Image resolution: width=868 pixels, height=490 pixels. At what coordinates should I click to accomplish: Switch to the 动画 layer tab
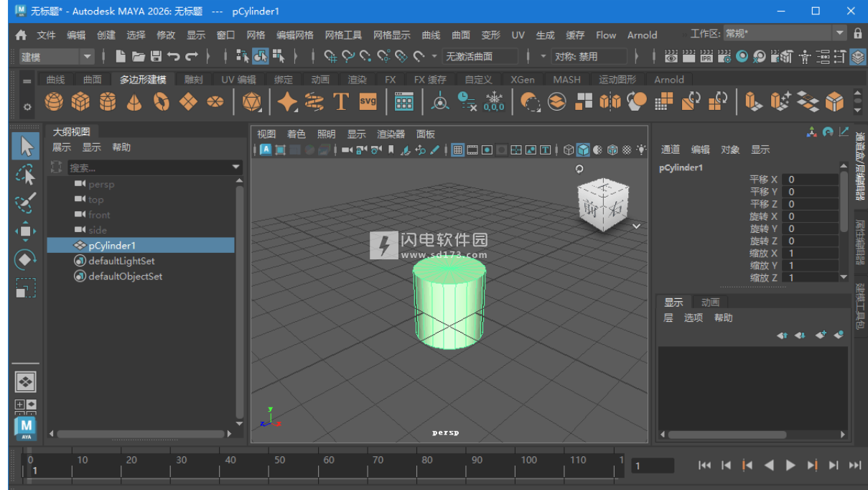coord(711,302)
